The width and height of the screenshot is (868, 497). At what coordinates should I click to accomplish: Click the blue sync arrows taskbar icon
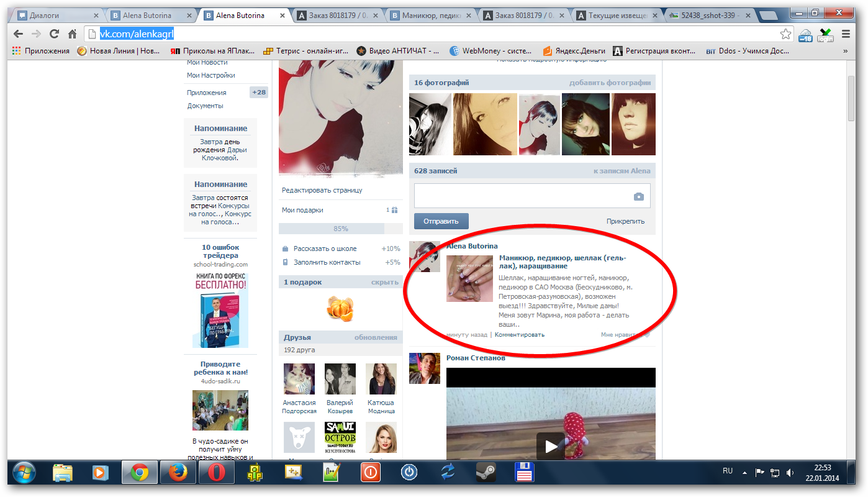[447, 473]
